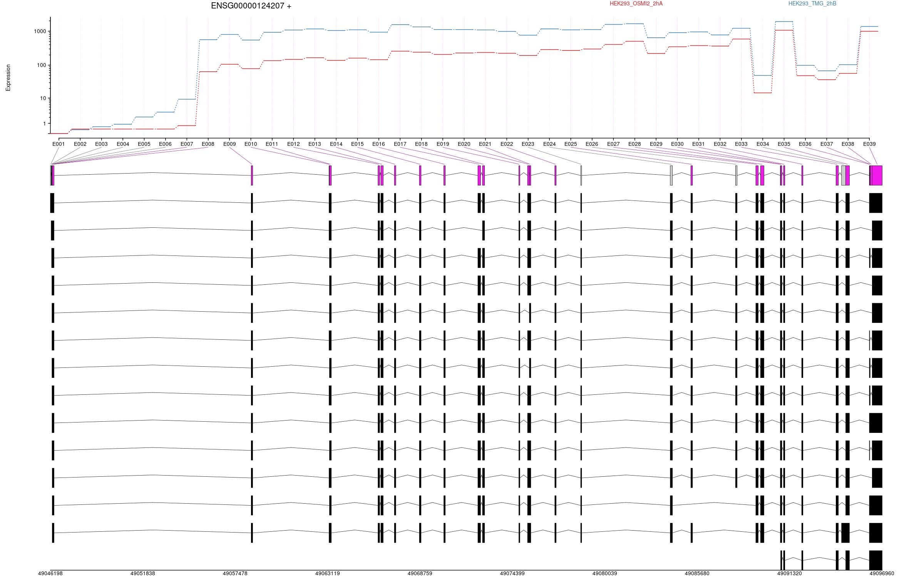This screenshot has width=924, height=581.
Task: Click exon label E015
Action: [x=357, y=144]
